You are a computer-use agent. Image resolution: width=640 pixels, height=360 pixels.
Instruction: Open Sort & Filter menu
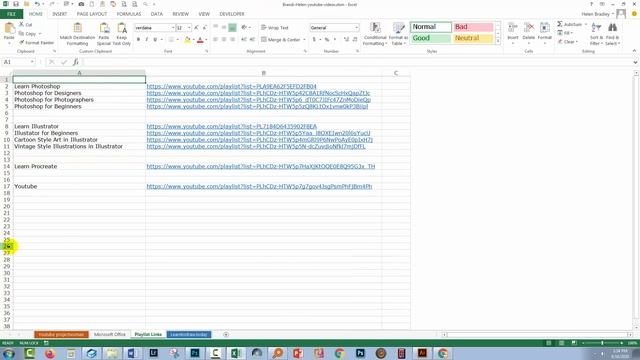(x=596, y=33)
